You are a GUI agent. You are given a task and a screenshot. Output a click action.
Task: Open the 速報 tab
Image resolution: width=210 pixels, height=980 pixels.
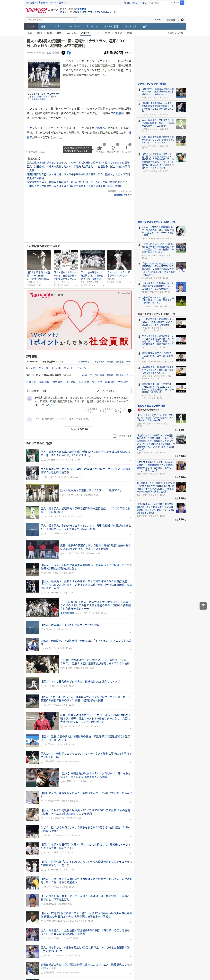coord(43,27)
